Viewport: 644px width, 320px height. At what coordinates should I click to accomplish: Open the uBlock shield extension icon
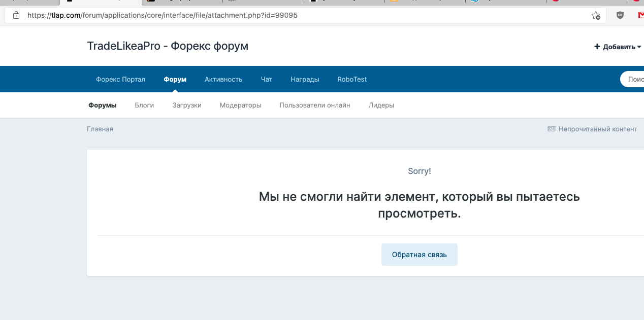point(620,15)
